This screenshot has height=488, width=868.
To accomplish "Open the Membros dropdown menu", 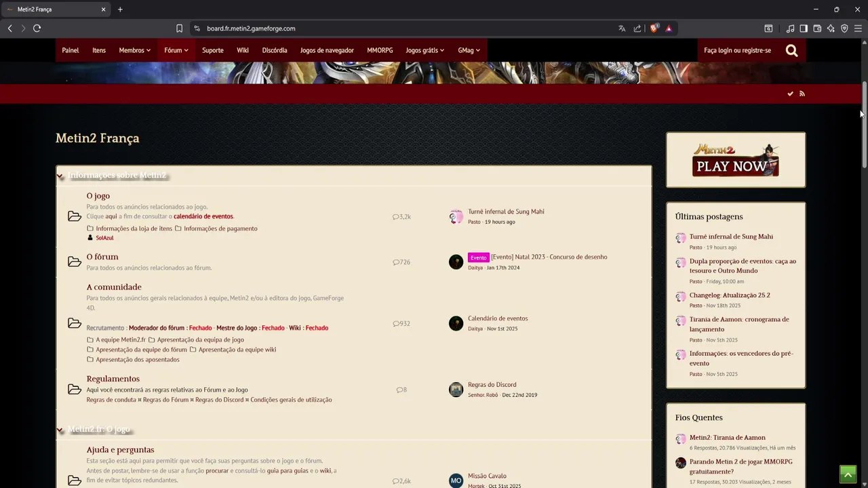I will [135, 50].
